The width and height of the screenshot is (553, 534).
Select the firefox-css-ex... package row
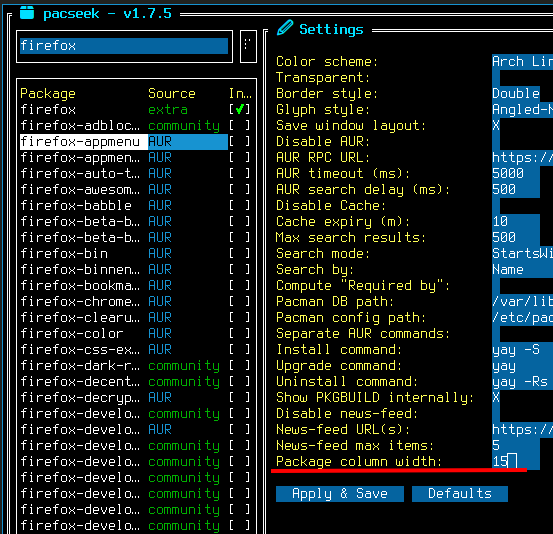[136, 350]
